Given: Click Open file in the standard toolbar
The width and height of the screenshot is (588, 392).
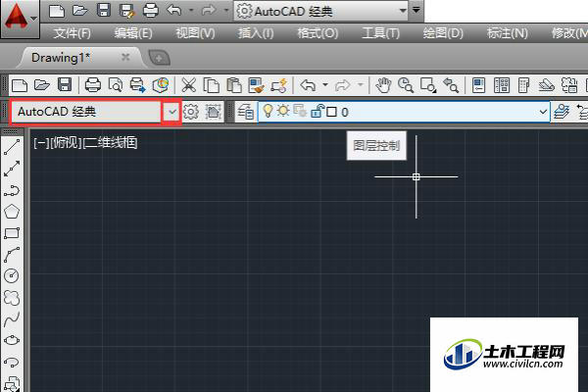Looking at the screenshot, I should 41,85.
